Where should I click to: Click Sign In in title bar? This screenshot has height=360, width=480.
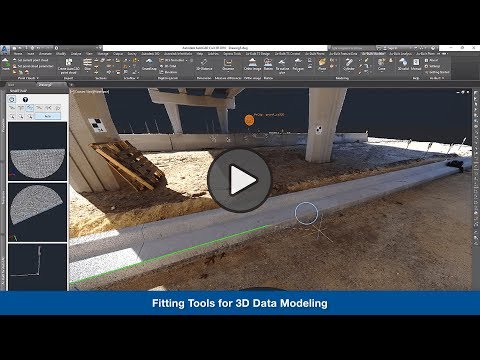(x=392, y=48)
